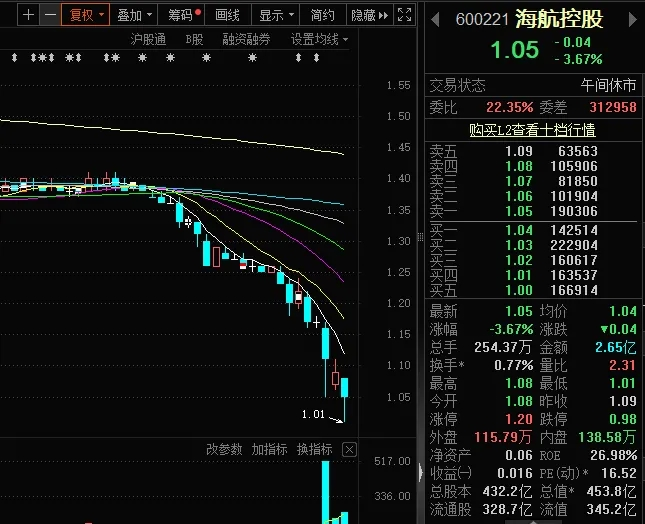Close the volume indicator panel
Screen dimensions: 645x524
349,450
